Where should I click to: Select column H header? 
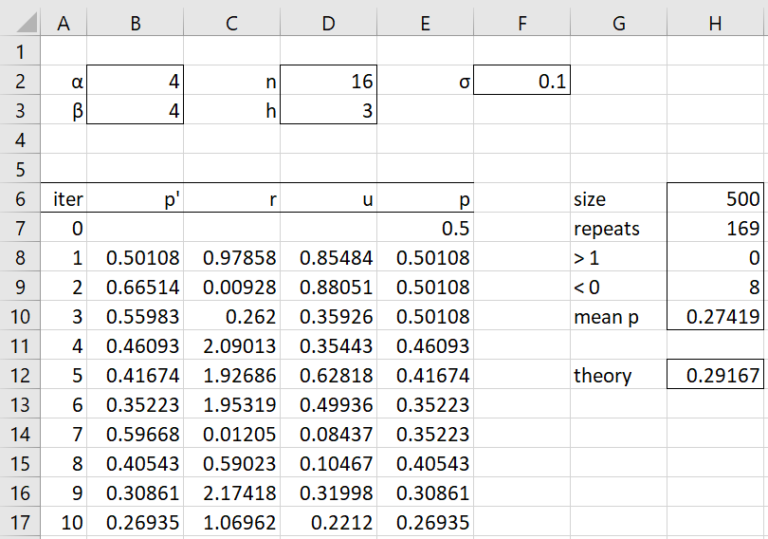(x=716, y=23)
